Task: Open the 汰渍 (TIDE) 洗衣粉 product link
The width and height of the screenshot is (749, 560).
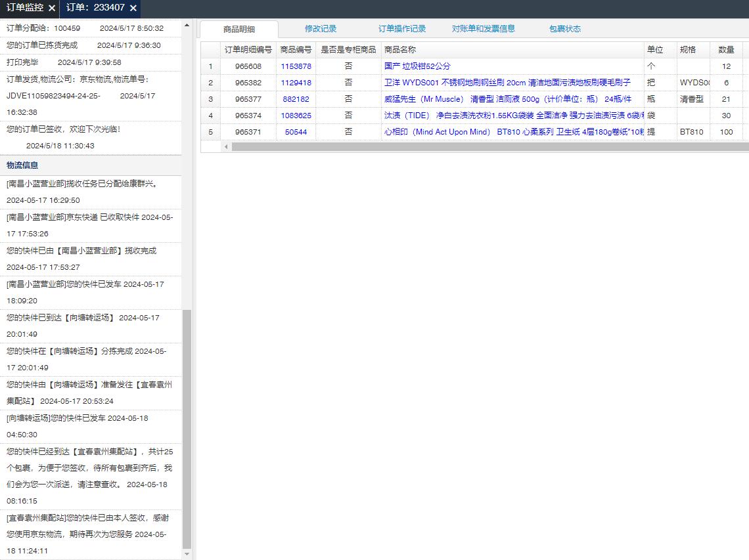Action: pyautogui.click(x=514, y=116)
